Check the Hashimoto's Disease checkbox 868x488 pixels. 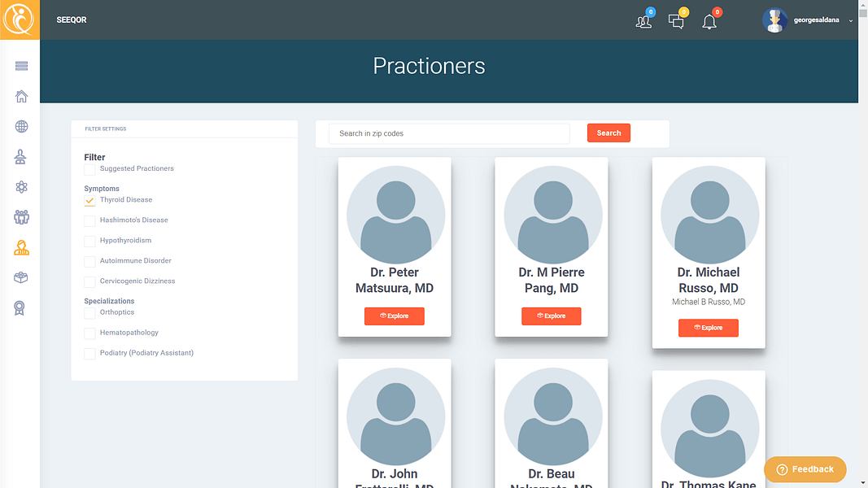89,220
